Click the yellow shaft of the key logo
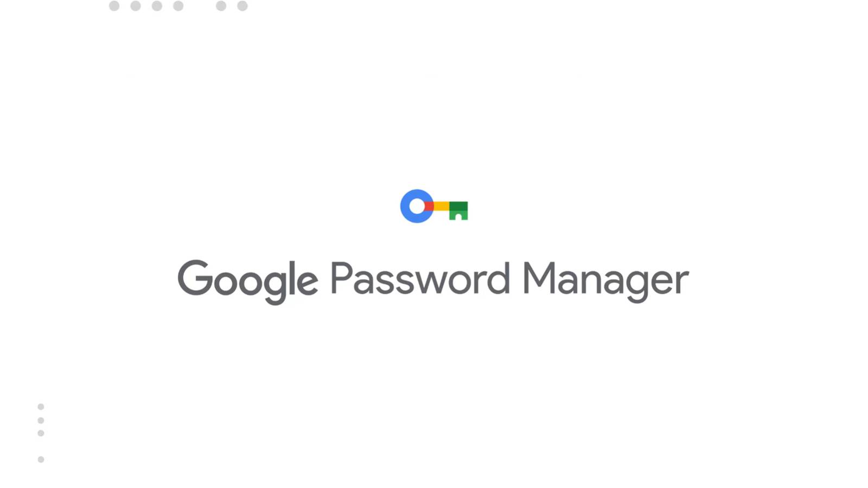The width and height of the screenshot is (868, 488). 441,206
